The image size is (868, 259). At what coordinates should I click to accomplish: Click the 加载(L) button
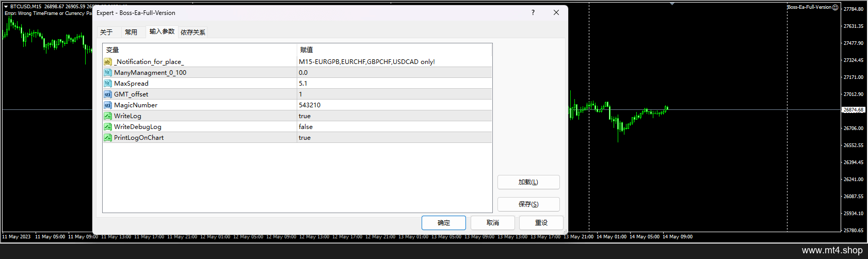click(x=528, y=182)
